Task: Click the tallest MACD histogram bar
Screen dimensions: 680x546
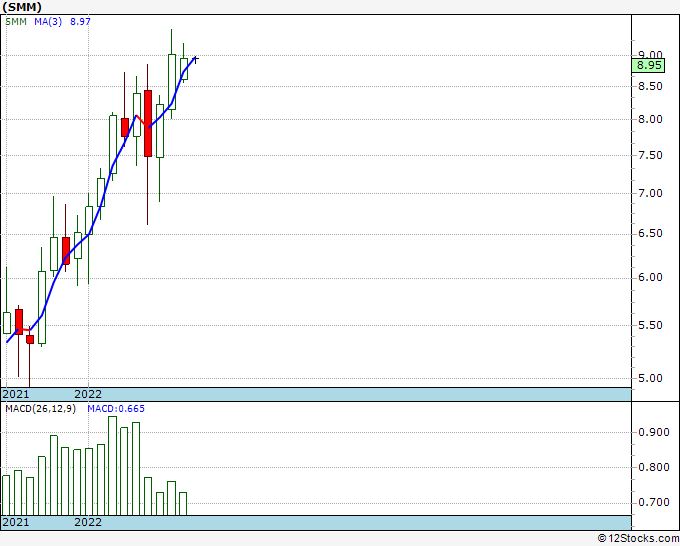Action: (112, 466)
